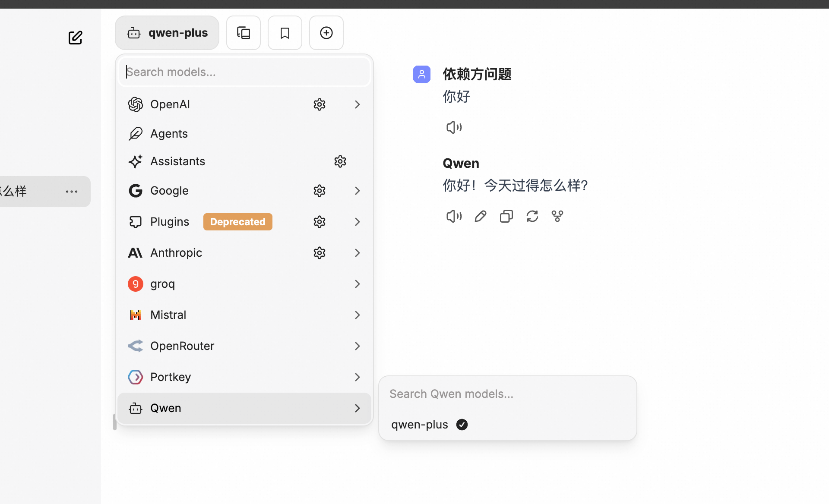Regenerate the Qwen response
Viewport: 829px width, 504px height.
point(532,216)
